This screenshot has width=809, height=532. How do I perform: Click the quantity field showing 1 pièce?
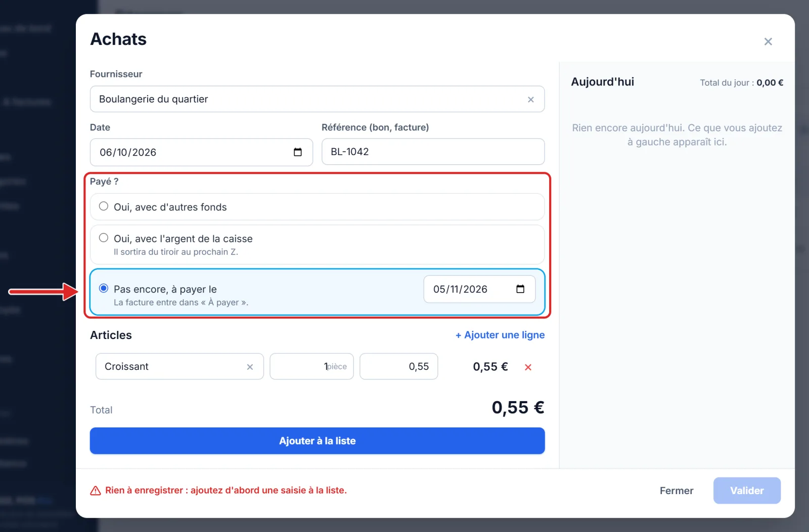311,366
